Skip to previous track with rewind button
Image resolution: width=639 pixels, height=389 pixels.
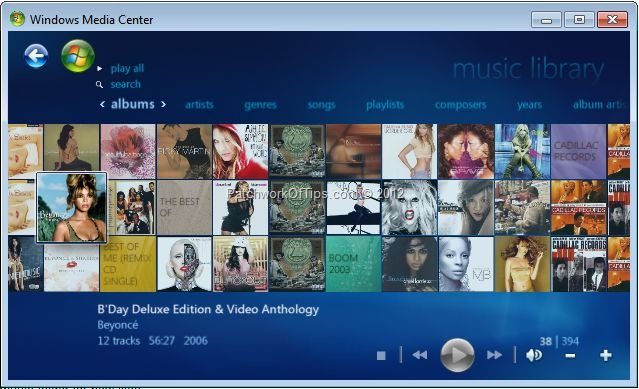click(x=420, y=355)
